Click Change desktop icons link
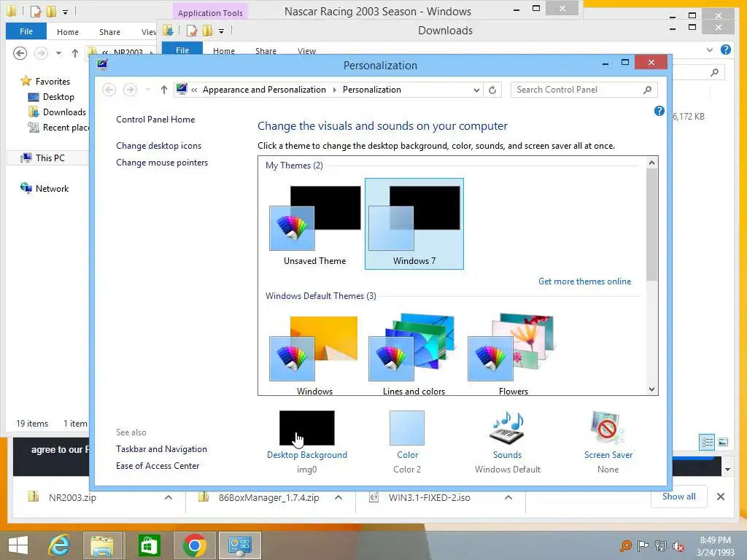747x560 pixels. 158,146
